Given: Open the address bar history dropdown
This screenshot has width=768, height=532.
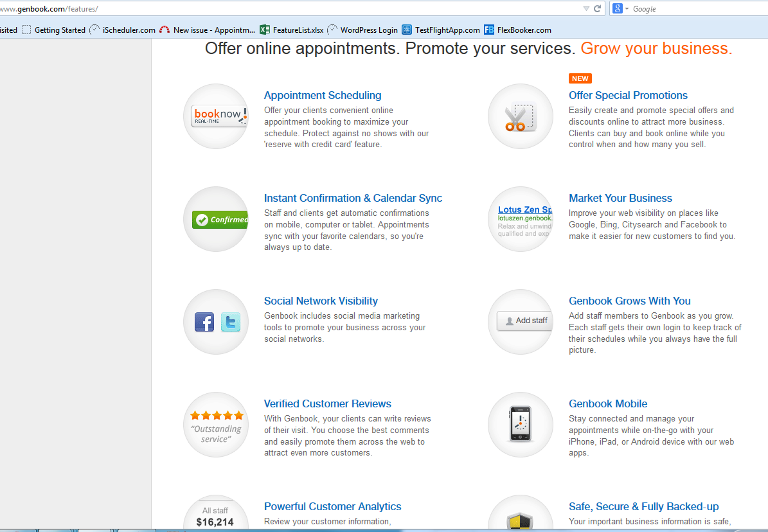Looking at the screenshot, I should click(585, 9).
